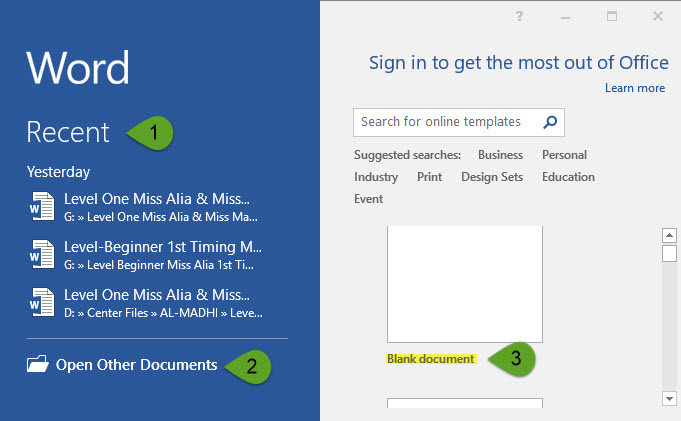Click the Learn more link
The width and height of the screenshot is (681, 421).
pyautogui.click(x=635, y=88)
